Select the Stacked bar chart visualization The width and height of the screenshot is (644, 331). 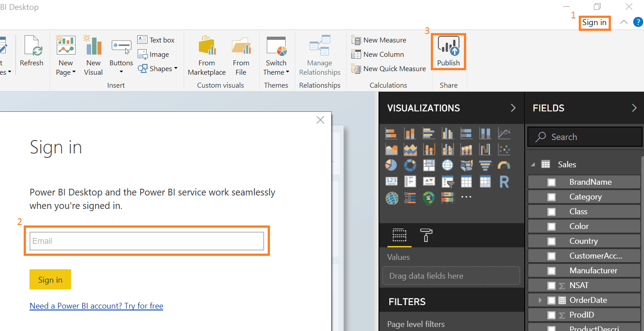391,133
